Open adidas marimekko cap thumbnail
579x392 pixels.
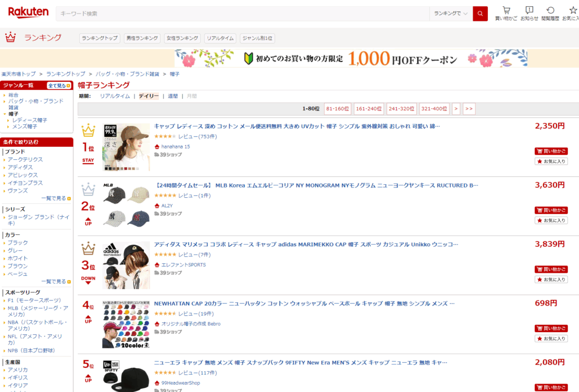(126, 265)
